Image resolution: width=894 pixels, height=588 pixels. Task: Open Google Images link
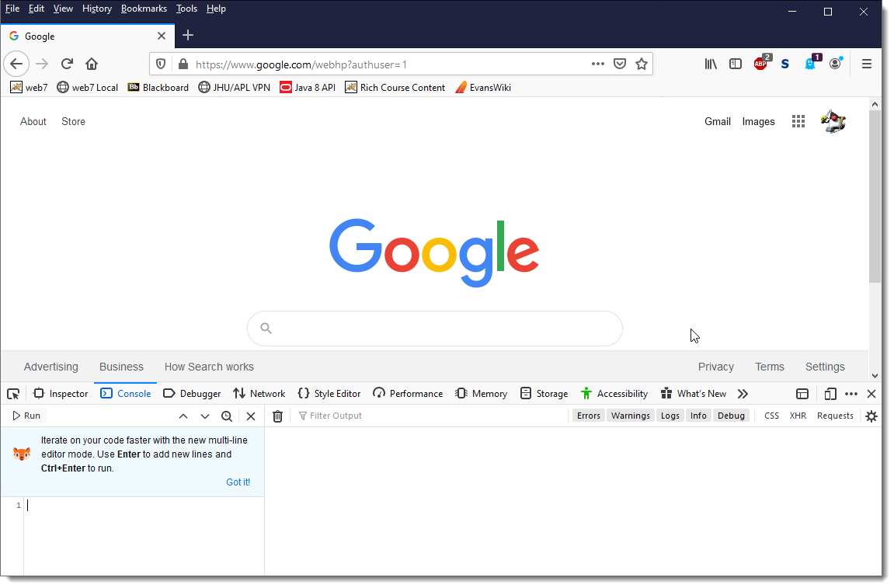point(758,121)
